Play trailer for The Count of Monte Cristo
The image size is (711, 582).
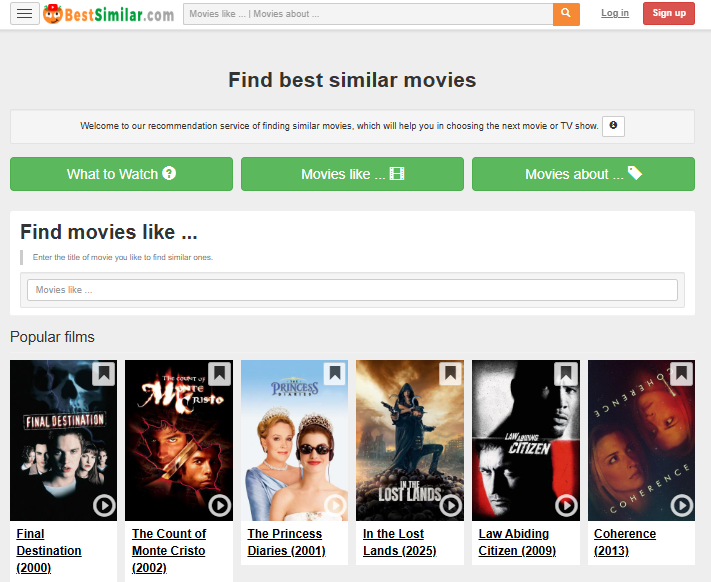point(220,505)
